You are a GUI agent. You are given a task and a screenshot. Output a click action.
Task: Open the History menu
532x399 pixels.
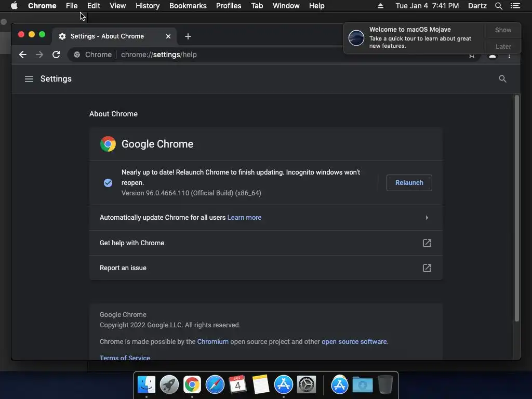pyautogui.click(x=148, y=6)
